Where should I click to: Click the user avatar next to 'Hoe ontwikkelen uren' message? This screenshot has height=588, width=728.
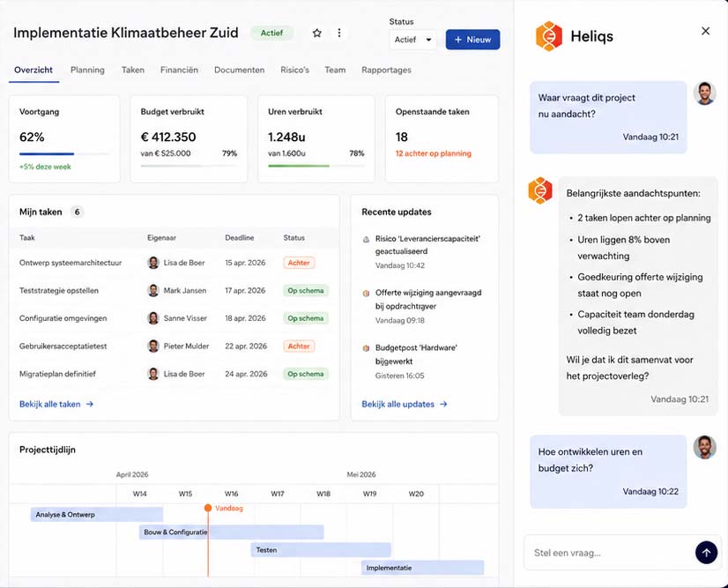click(x=705, y=447)
